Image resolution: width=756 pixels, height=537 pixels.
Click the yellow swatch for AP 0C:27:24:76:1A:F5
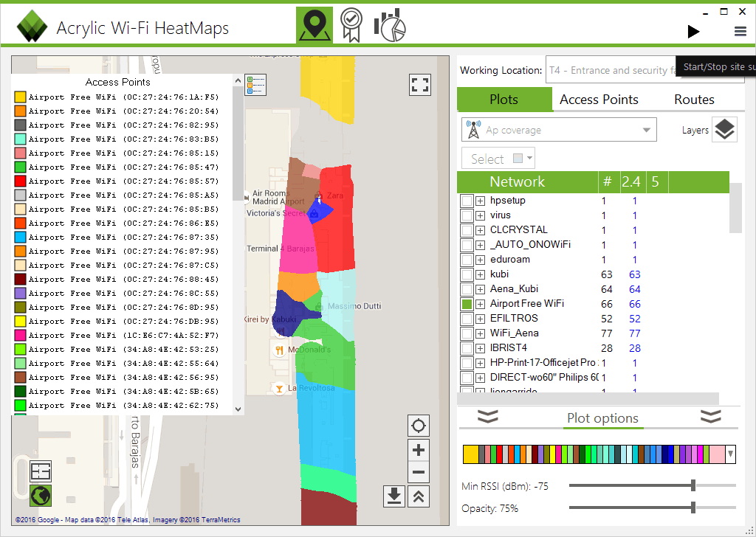pos(20,97)
